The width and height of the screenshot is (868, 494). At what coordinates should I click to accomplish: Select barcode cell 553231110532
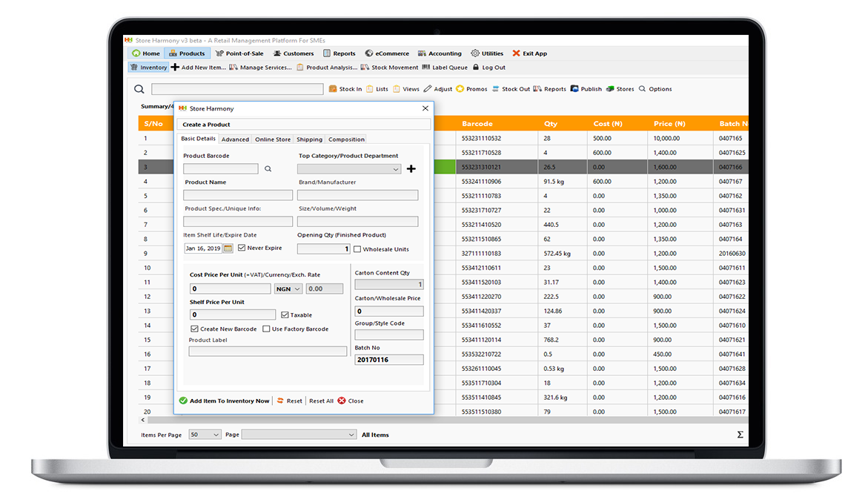point(482,139)
